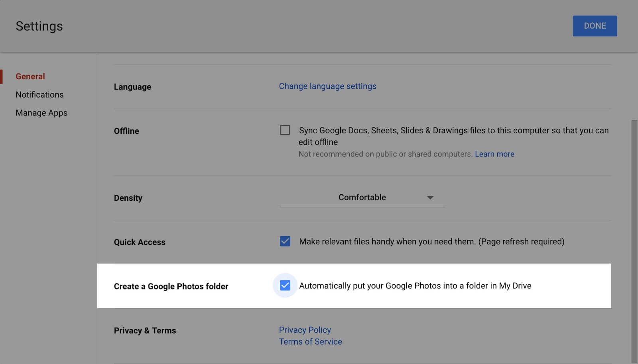Switch to the Notifications tab

tap(39, 95)
